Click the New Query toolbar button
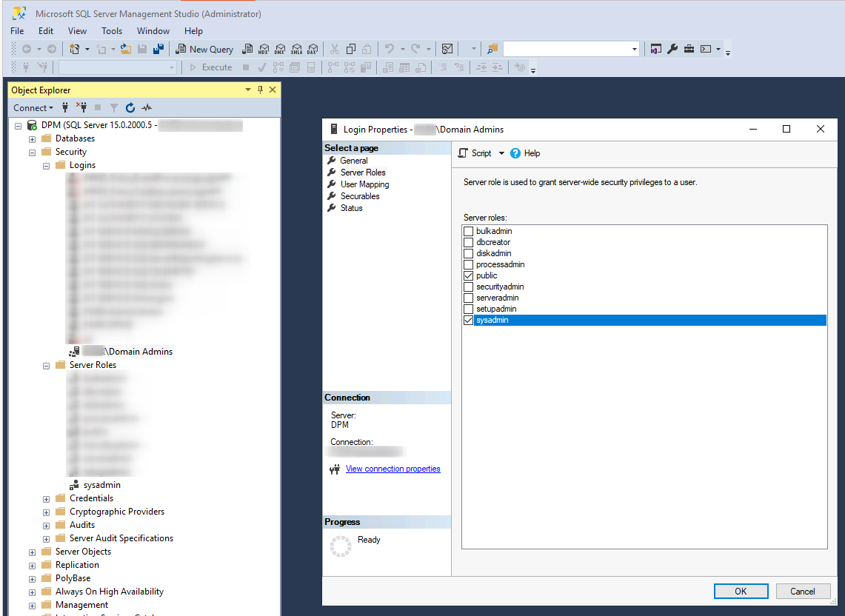This screenshot has height=616, width=845. (205, 49)
